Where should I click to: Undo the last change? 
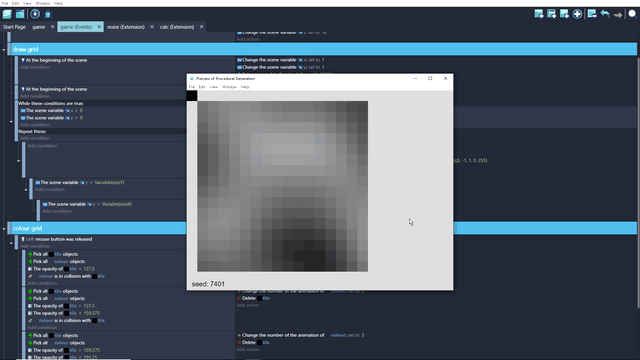(x=605, y=14)
